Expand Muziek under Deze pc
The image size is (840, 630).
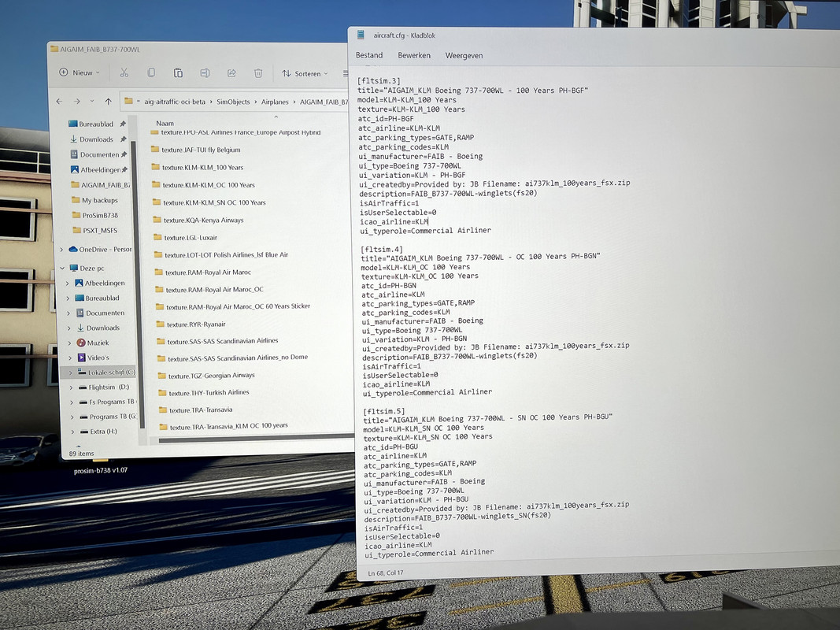tap(69, 343)
